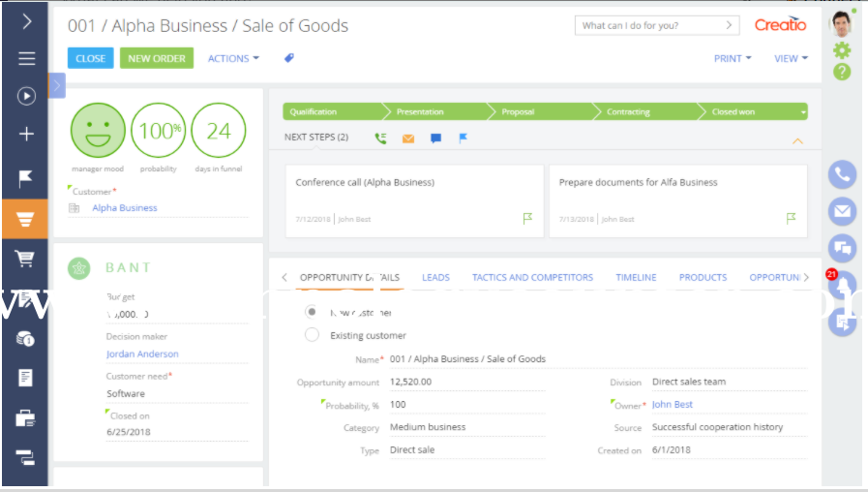Viewport: 868px width, 492px height.
Task: Click the run process play icon
Action: pos(26,97)
